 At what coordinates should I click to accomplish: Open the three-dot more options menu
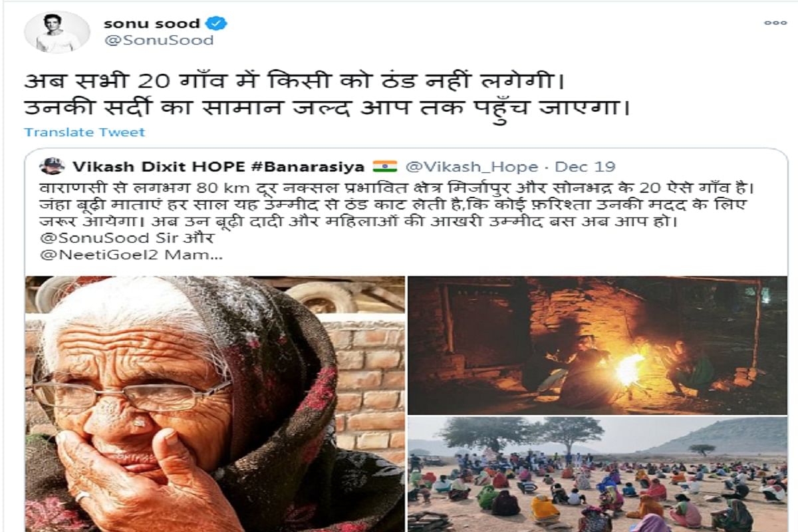(x=775, y=23)
